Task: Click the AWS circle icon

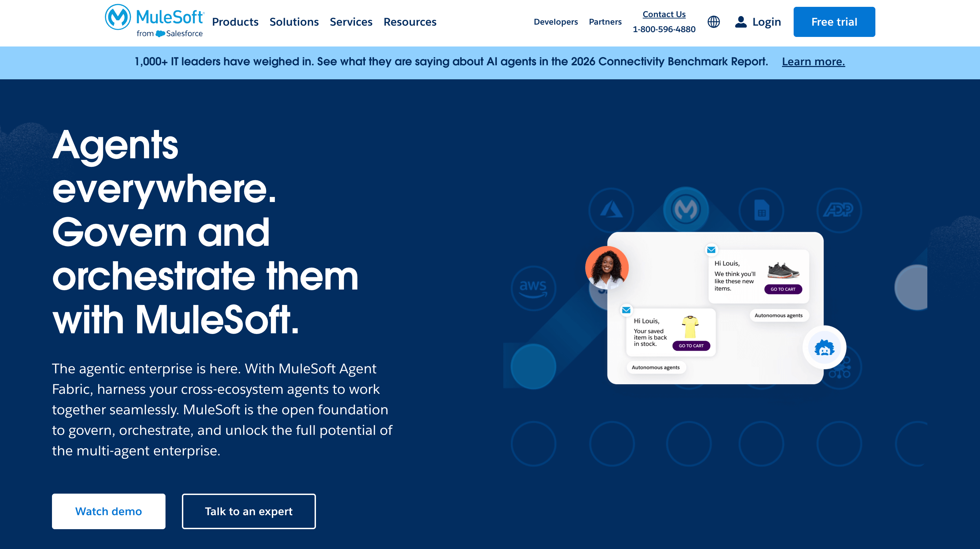Action: [x=533, y=288]
